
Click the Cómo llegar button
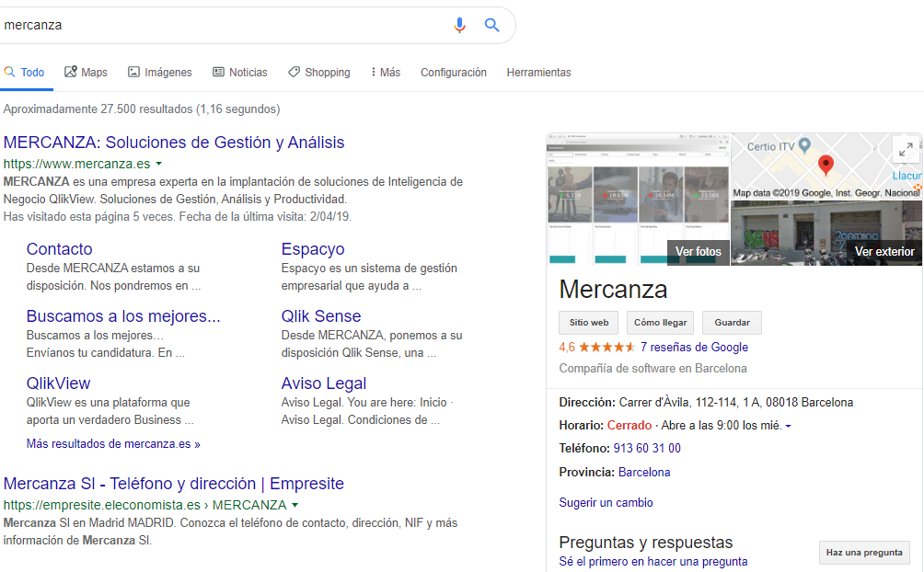[660, 322]
